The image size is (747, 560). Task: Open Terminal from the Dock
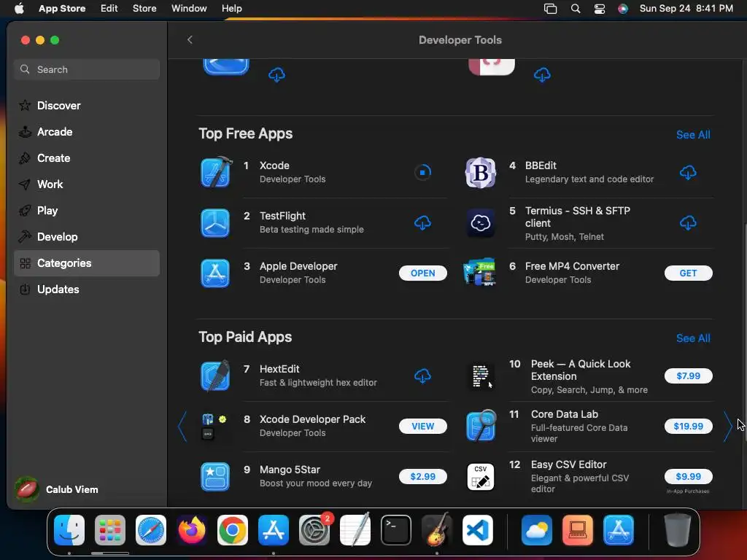396,530
